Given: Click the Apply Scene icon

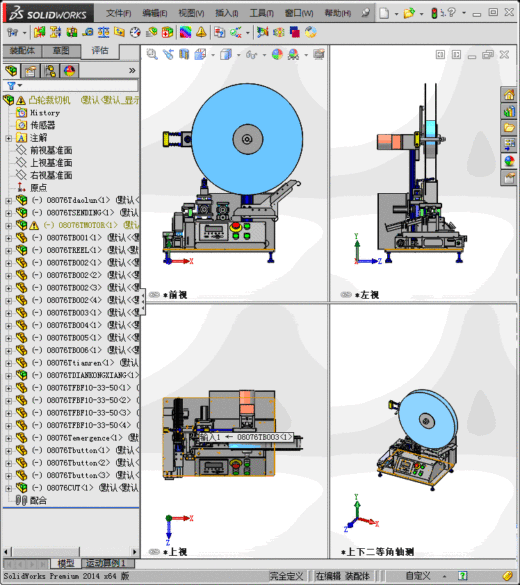Looking at the screenshot, I should tap(294, 54).
